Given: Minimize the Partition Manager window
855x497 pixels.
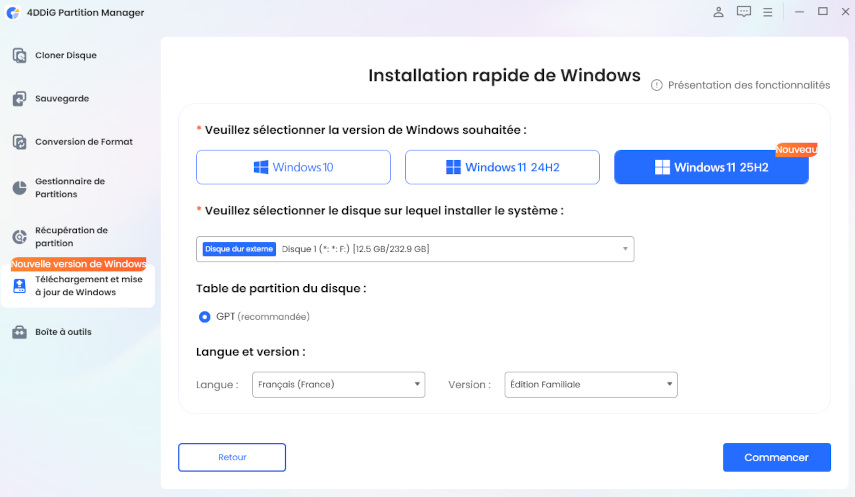Looking at the screenshot, I should [x=799, y=12].
